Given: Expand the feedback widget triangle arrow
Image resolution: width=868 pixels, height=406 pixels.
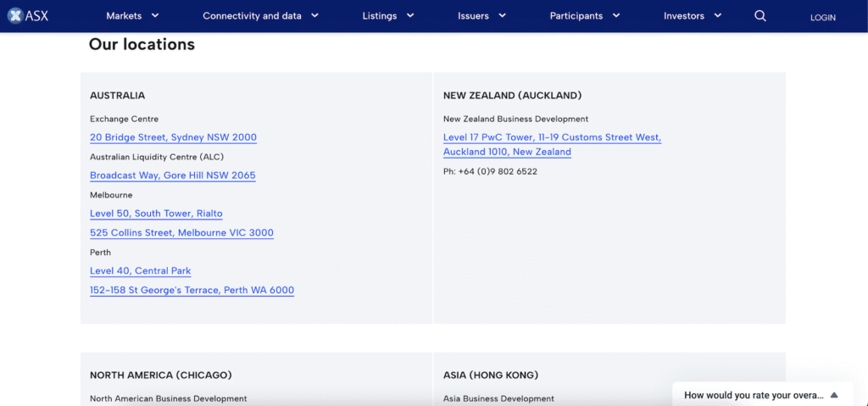Looking at the screenshot, I should (x=834, y=395).
